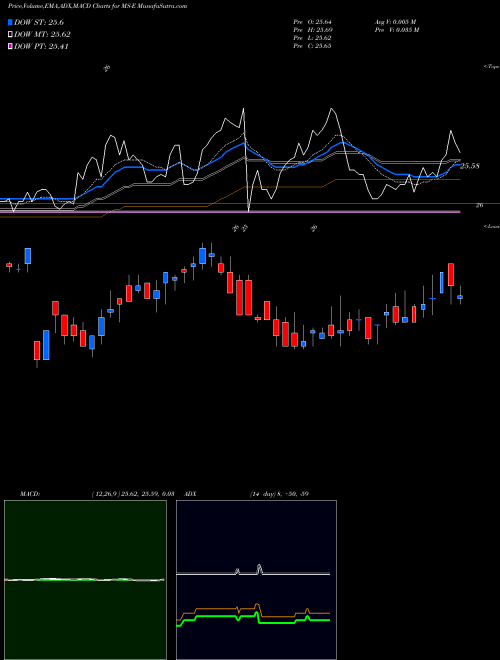Click the white DOW MT legend swatch

[10, 35]
